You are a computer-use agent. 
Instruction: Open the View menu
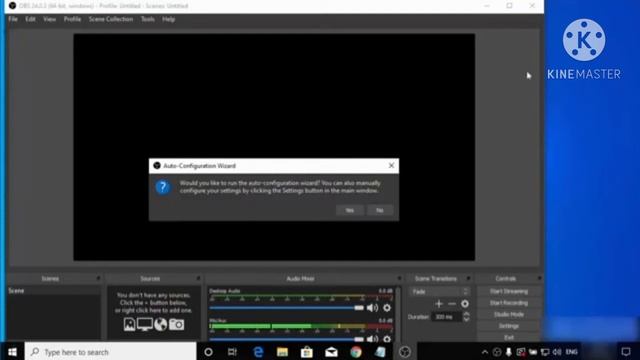pyautogui.click(x=49, y=19)
